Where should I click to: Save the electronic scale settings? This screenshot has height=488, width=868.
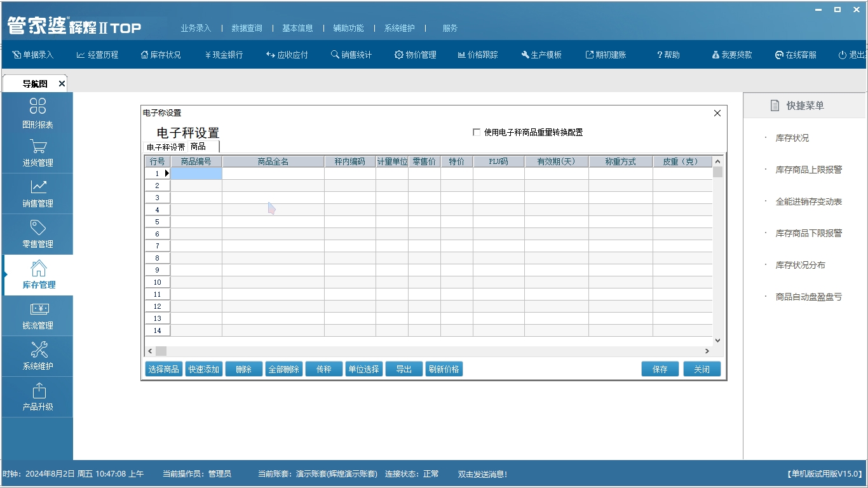click(660, 369)
